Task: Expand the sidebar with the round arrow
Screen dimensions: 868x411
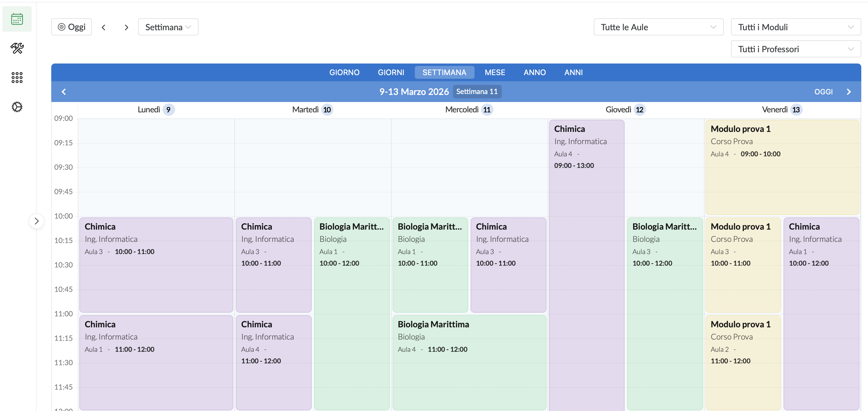Action: click(37, 221)
